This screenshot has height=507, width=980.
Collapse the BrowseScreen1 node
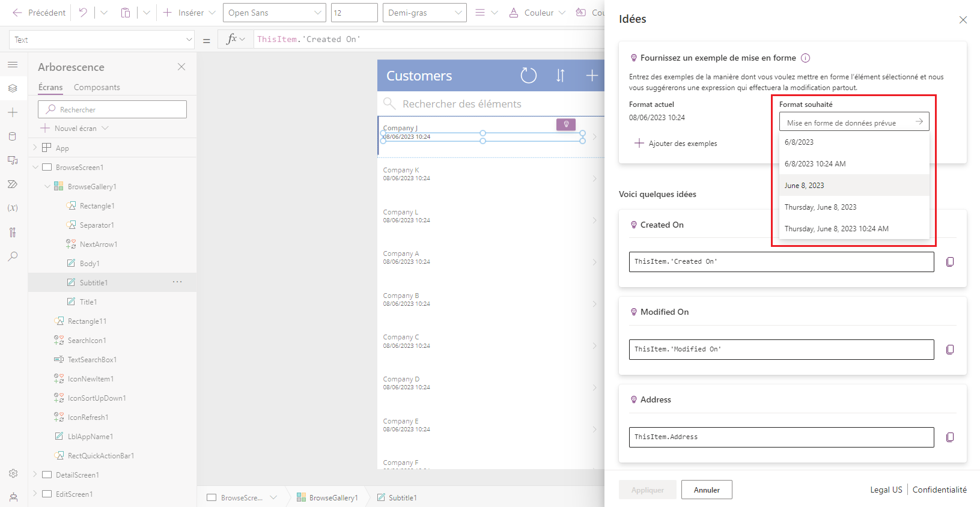pyautogui.click(x=35, y=167)
